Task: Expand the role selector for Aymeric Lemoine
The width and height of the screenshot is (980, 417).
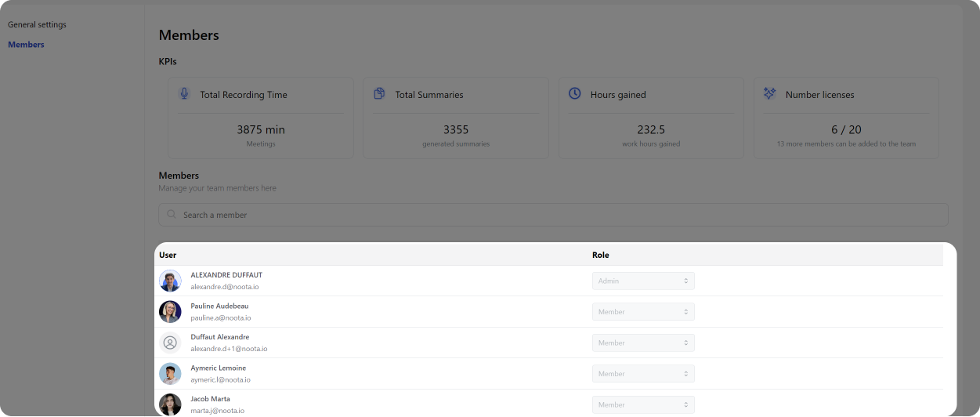Action: click(642, 374)
